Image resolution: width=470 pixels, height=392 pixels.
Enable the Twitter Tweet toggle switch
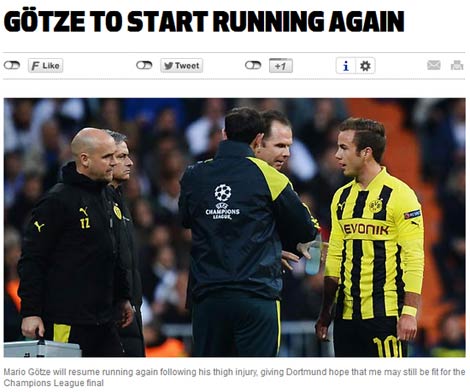(144, 65)
